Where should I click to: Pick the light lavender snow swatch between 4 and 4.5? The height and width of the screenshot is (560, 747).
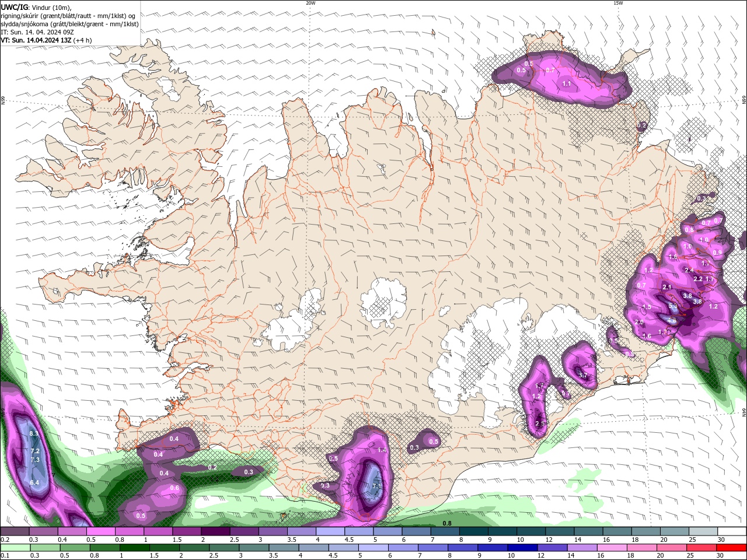tap(330, 531)
